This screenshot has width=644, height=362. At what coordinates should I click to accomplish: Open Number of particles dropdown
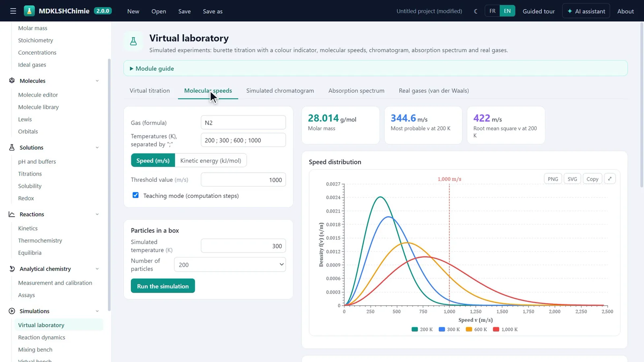pos(230,265)
